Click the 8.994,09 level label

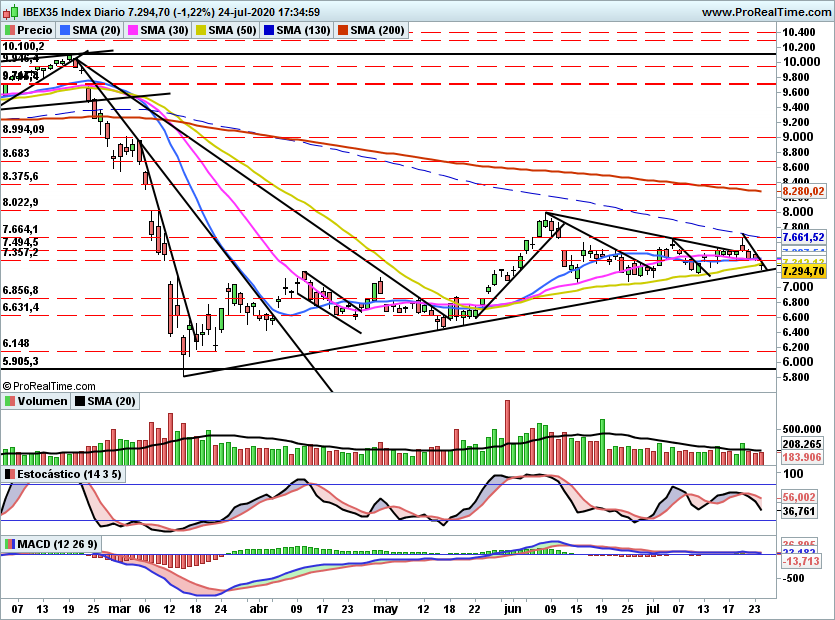pyautogui.click(x=23, y=129)
